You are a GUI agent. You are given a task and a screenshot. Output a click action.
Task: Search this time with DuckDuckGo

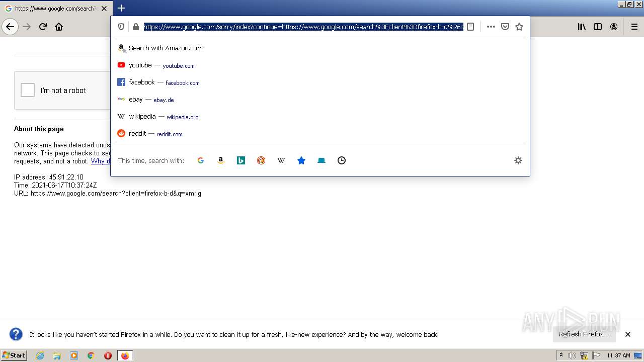point(261,160)
